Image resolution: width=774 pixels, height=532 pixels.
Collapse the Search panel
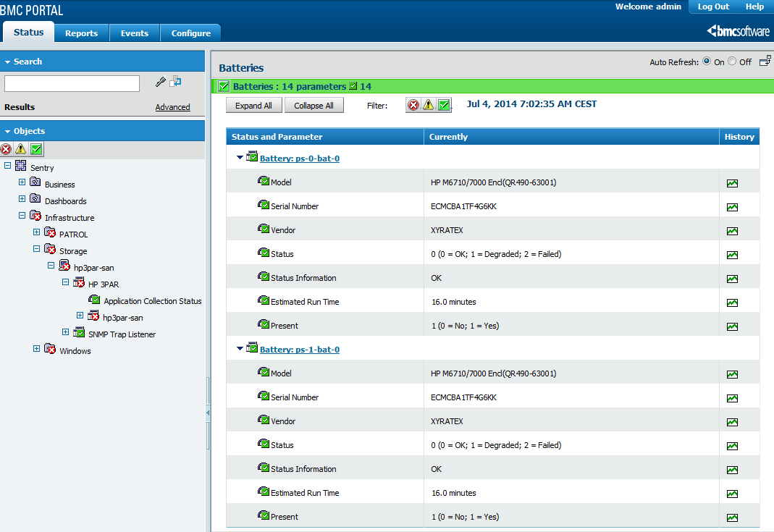[x=7, y=62]
